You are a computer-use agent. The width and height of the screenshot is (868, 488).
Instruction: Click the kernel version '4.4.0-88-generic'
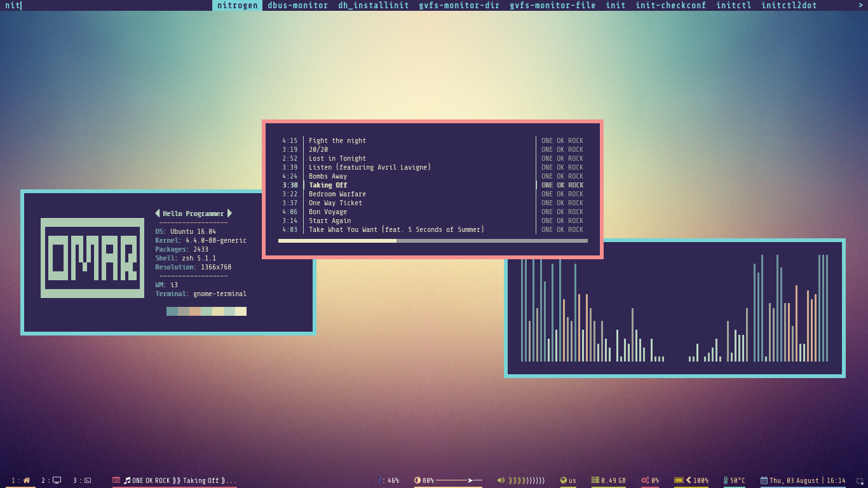click(x=216, y=241)
